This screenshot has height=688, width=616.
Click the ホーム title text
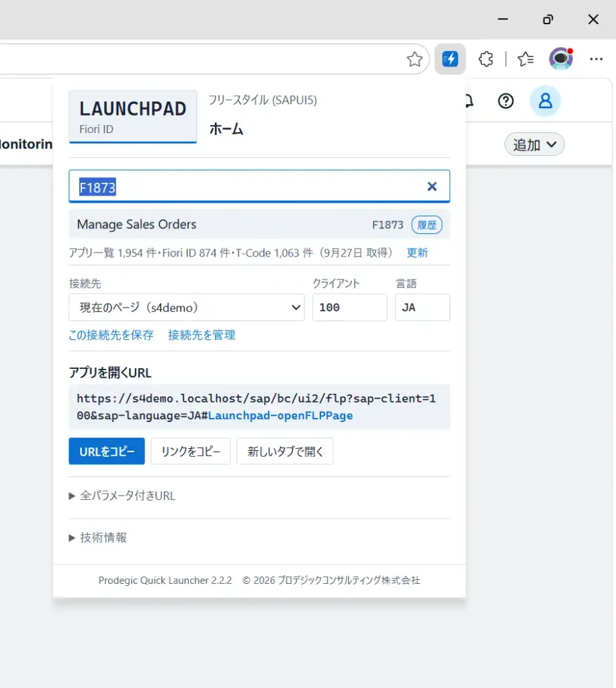tap(226, 129)
